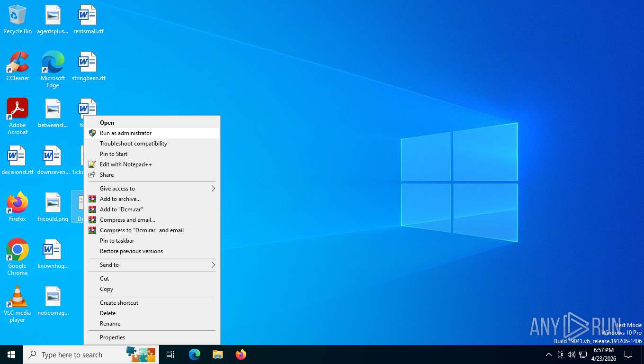644x364 pixels.
Task: Click Cut in the context menu
Action: pyautogui.click(x=152, y=279)
